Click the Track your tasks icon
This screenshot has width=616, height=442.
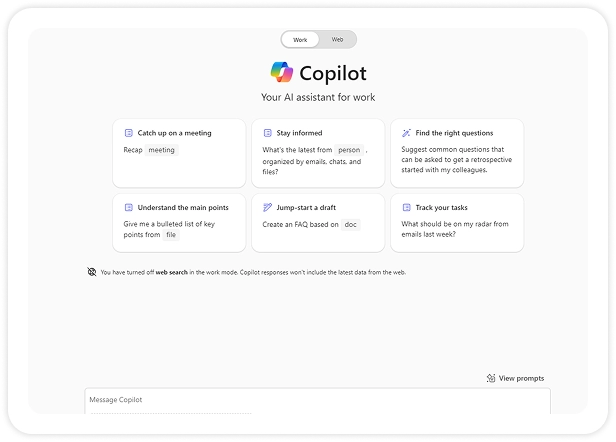406,207
